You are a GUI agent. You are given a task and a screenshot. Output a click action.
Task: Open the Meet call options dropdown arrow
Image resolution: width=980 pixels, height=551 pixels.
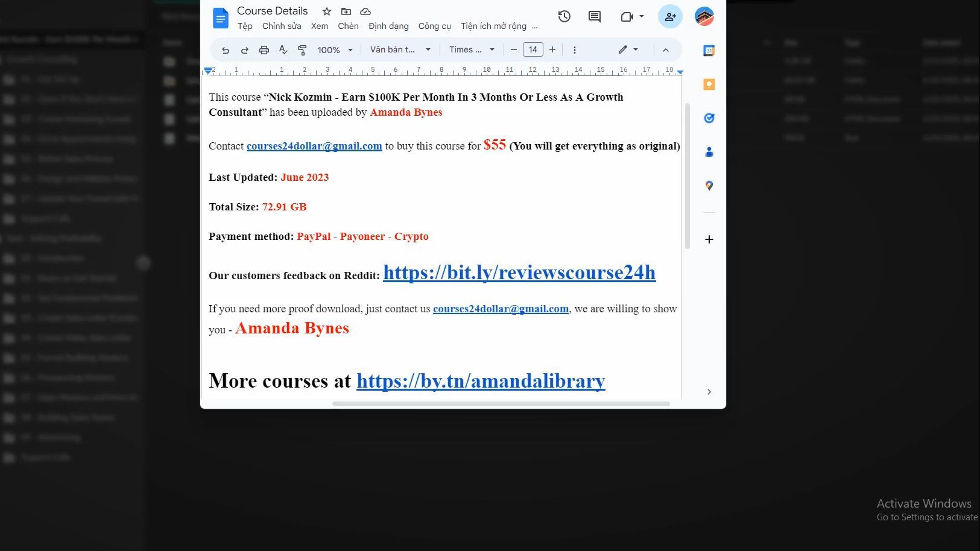[x=642, y=17]
